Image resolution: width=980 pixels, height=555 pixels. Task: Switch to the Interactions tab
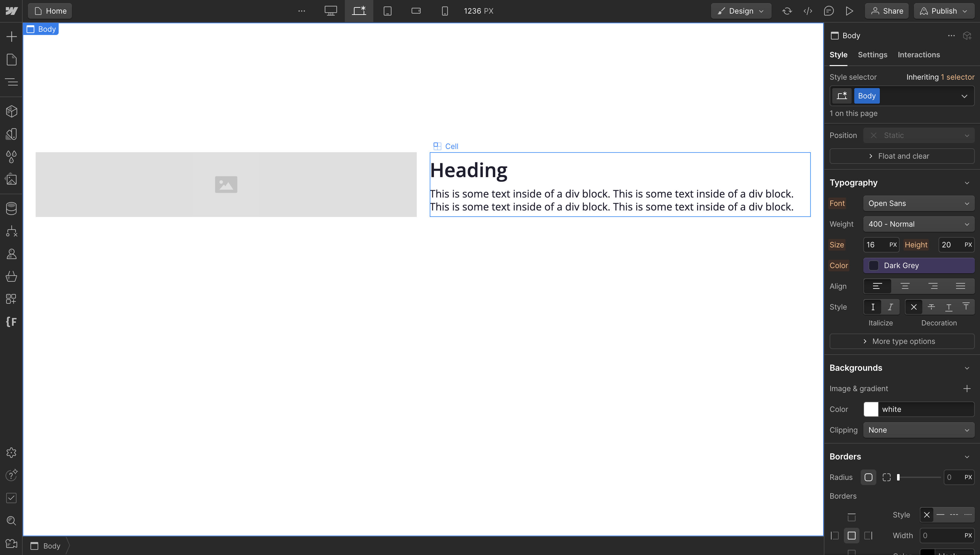tap(918, 55)
